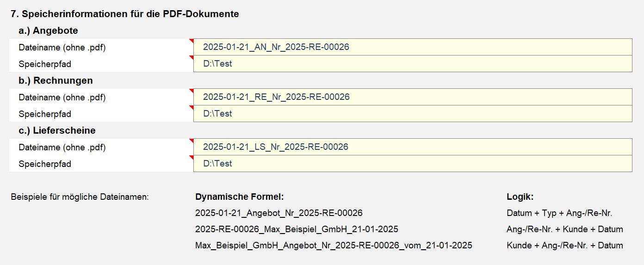Click red comment marker on Lieferscheine Speicherpfad
Screen dimensions: 644x265
point(192,157)
